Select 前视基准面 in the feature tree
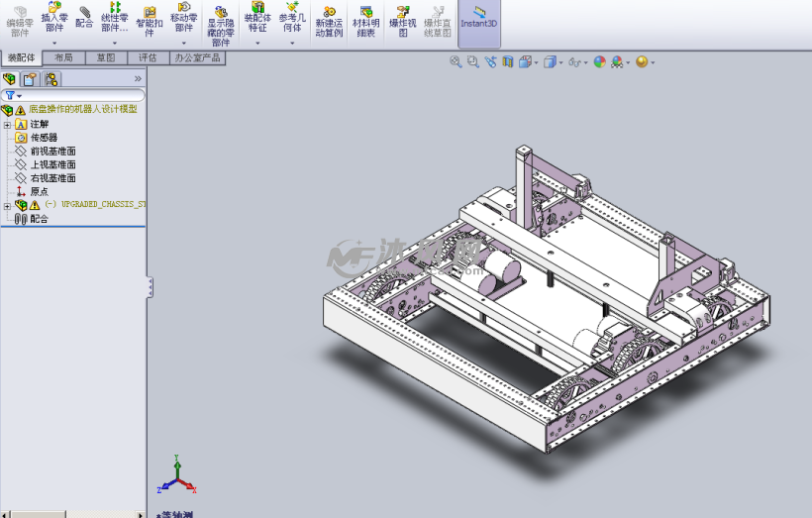812x518 pixels. pyautogui.click(x=52, y=152)
